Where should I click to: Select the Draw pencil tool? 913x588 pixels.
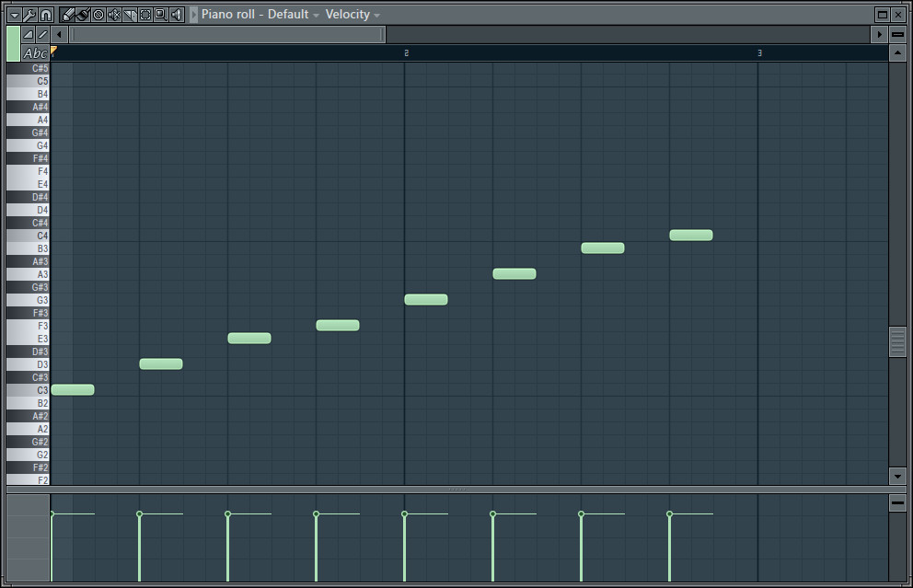point(67,15)
